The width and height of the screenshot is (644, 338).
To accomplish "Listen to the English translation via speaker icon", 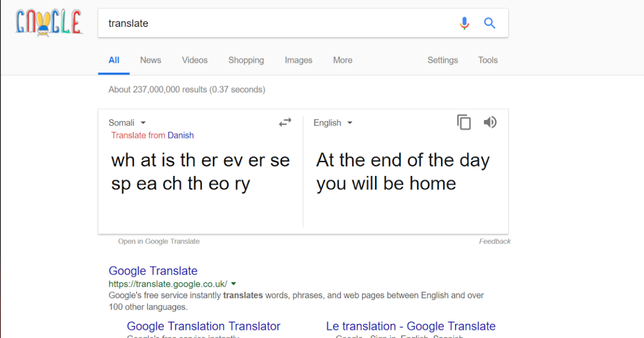I will tap(490, 122).
